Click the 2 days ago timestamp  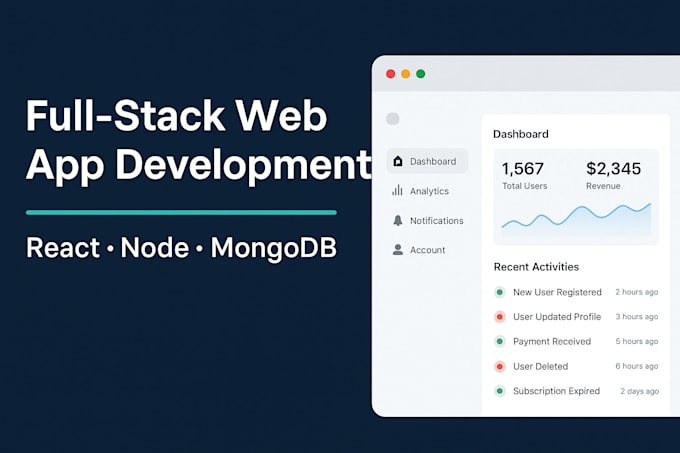tap(639, 391)
